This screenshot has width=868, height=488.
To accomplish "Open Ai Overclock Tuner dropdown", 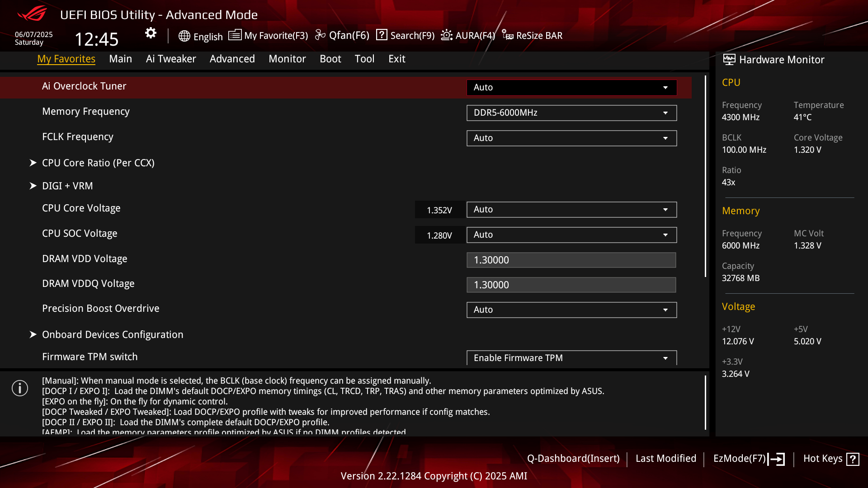I will [x=571, y=87].
